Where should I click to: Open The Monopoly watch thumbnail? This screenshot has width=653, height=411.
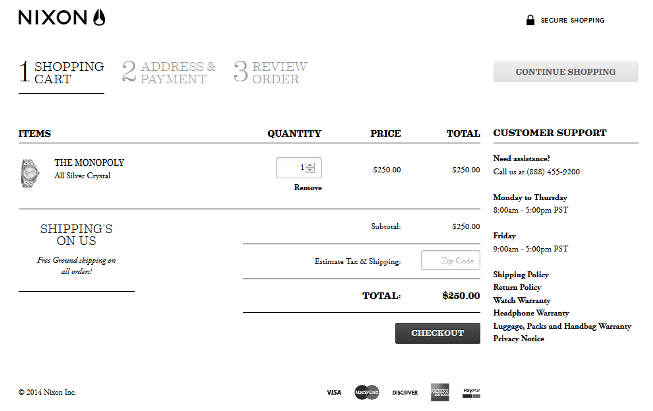(30, 173)
